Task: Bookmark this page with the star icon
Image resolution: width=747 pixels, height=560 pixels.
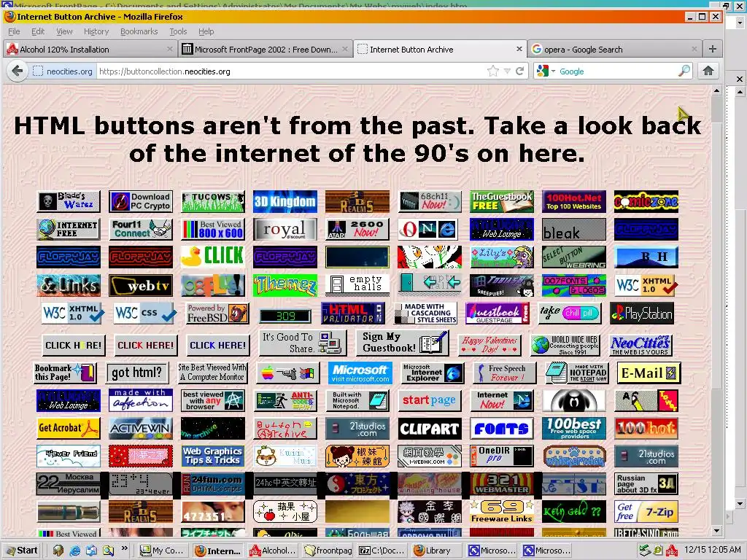Action: click(x=493, y=71)
